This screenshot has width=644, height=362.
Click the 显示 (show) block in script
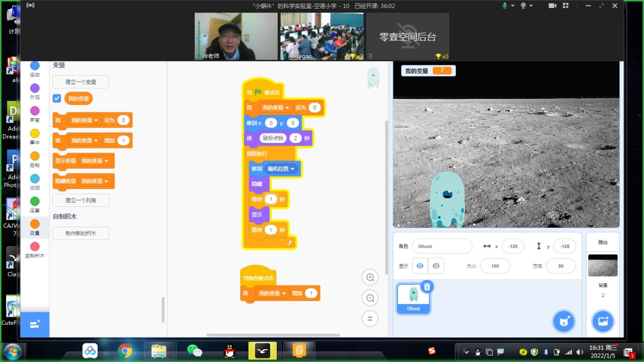pyautogui.click(x=259, y=215)
